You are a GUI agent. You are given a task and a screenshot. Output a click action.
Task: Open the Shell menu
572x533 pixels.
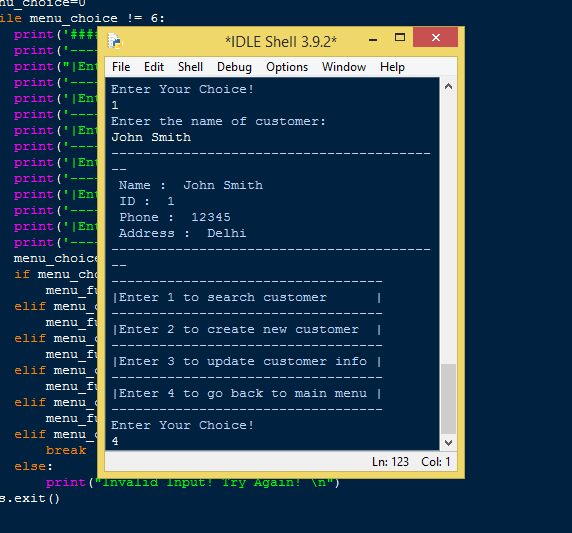[190, 67]
